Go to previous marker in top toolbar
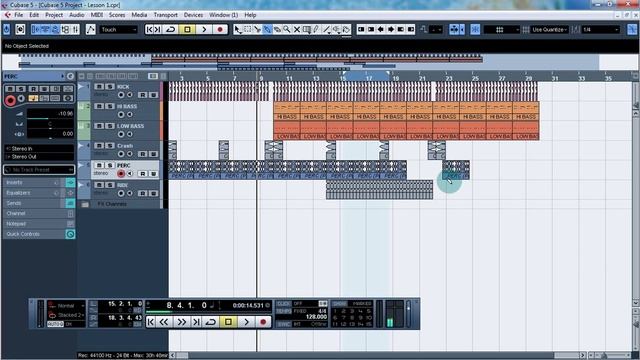The image size is (640, 360). (149, 29)
